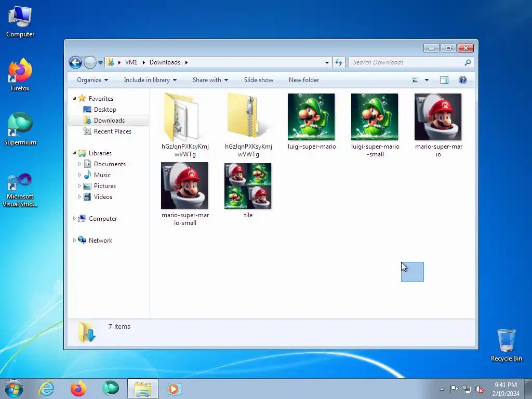Image resolution: width=532 pixels, height=399 pixels.
Task: Open the Windows Start menu
Action: 14,389
